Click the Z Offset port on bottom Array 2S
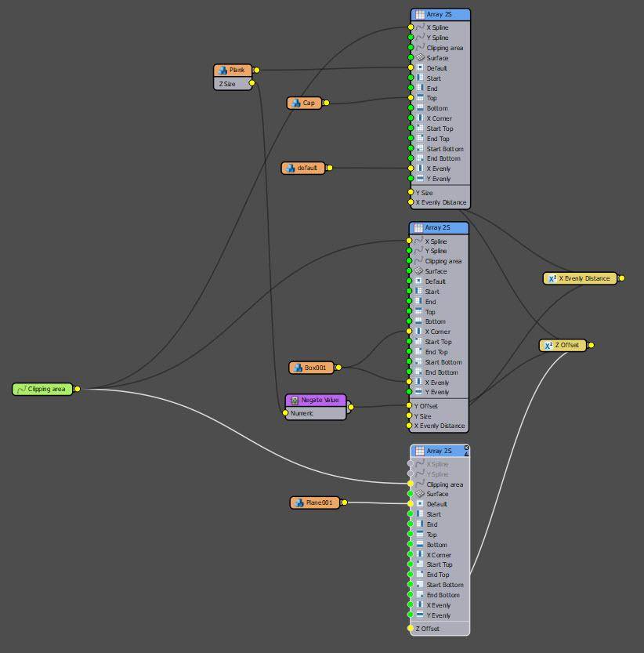The height and width of the screenshot is (653, 644). click(411, 629)
